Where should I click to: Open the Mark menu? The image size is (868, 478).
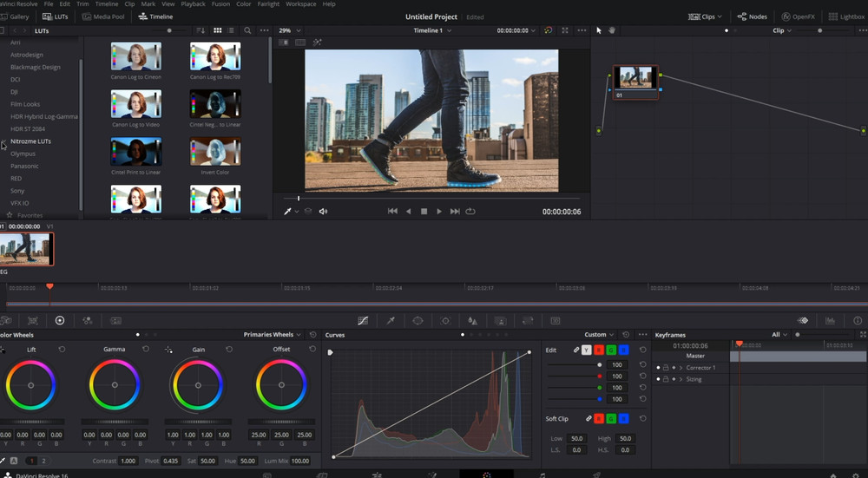tap(148, 3)
